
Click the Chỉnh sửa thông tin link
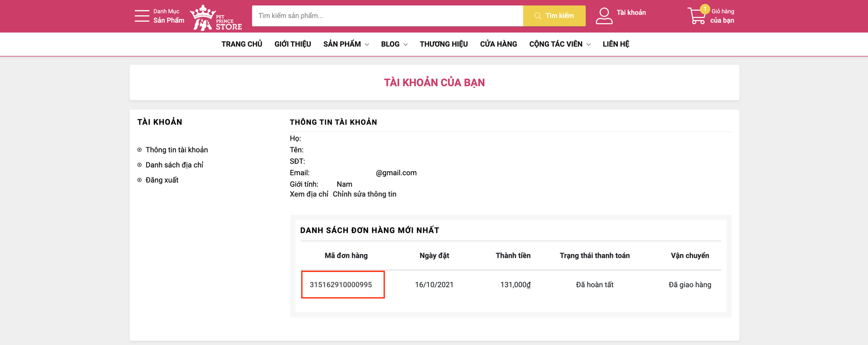tap(364, 194)
